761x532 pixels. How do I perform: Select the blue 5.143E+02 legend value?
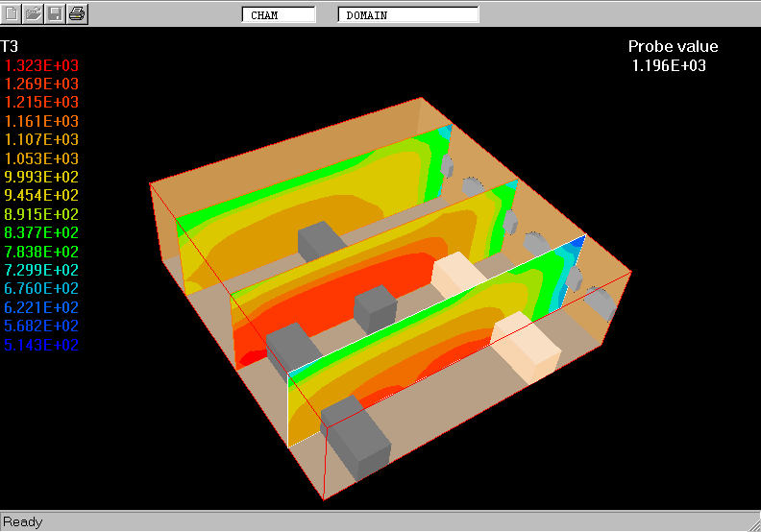coord(42,346)
